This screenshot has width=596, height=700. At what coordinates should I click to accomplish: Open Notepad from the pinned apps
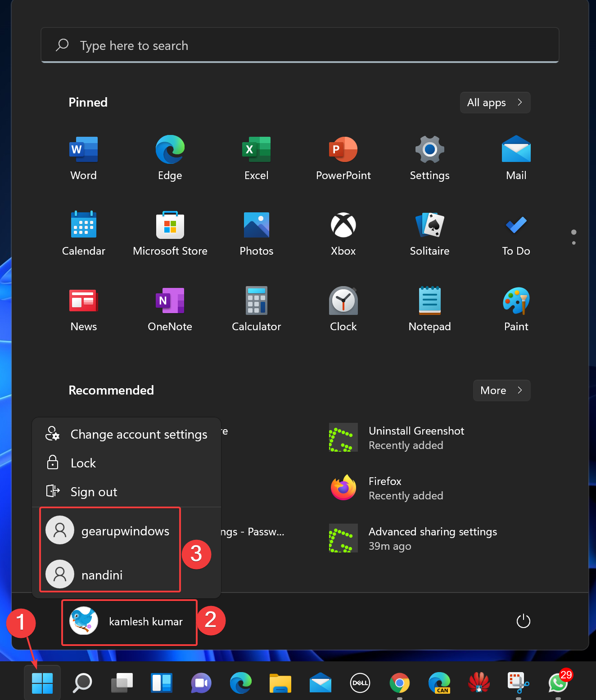coord(430,310)
